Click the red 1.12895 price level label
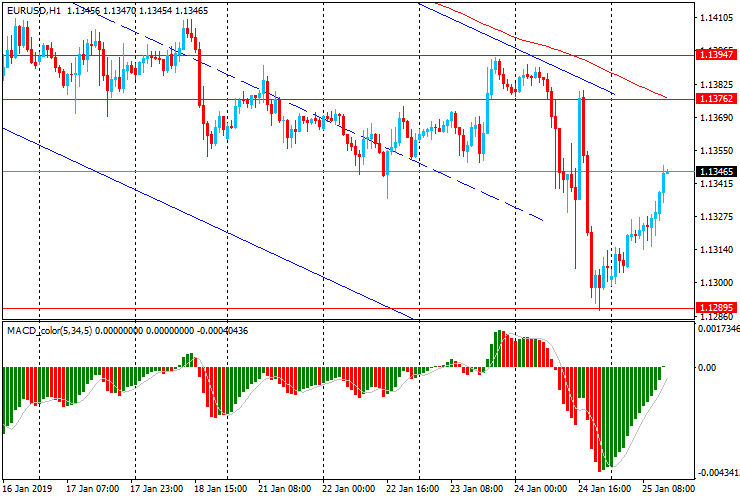 click(716, 308)
